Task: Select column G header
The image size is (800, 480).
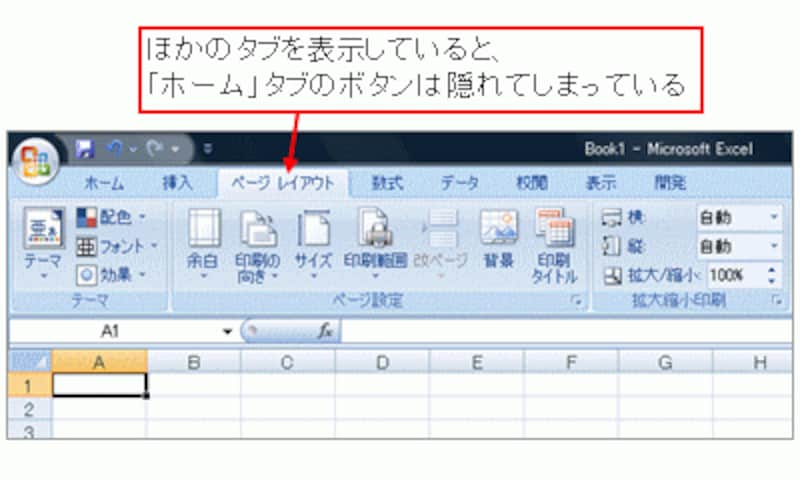Action: pos(665,362)
